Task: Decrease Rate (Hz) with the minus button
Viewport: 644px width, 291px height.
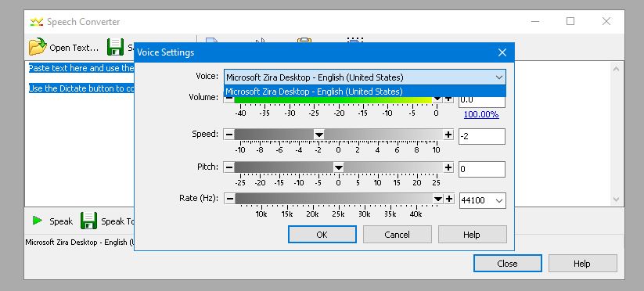Action: [229, 199]
